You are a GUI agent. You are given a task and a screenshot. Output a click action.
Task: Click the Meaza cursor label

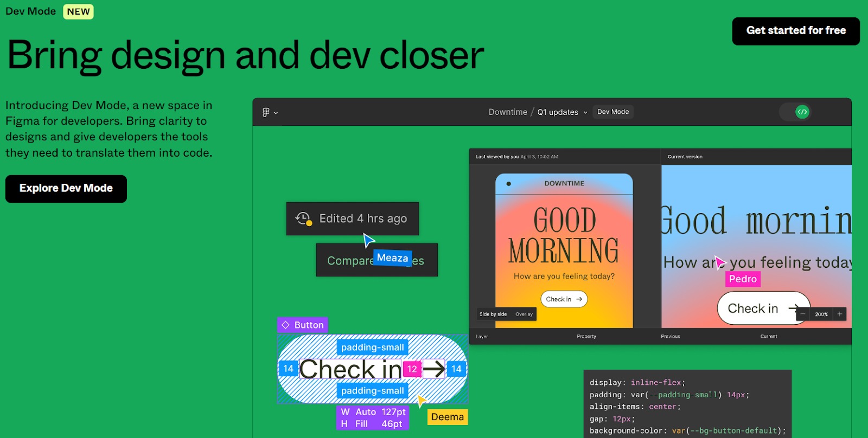pos(393,257)
